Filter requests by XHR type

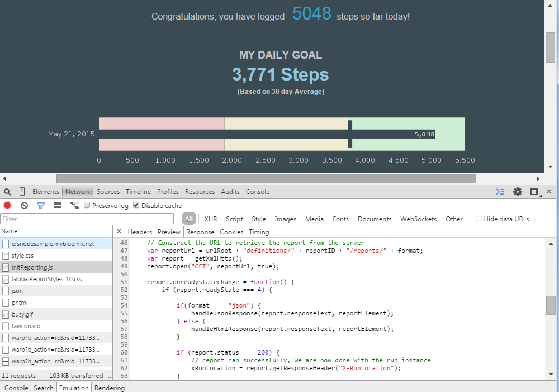[x=210, y=219]
